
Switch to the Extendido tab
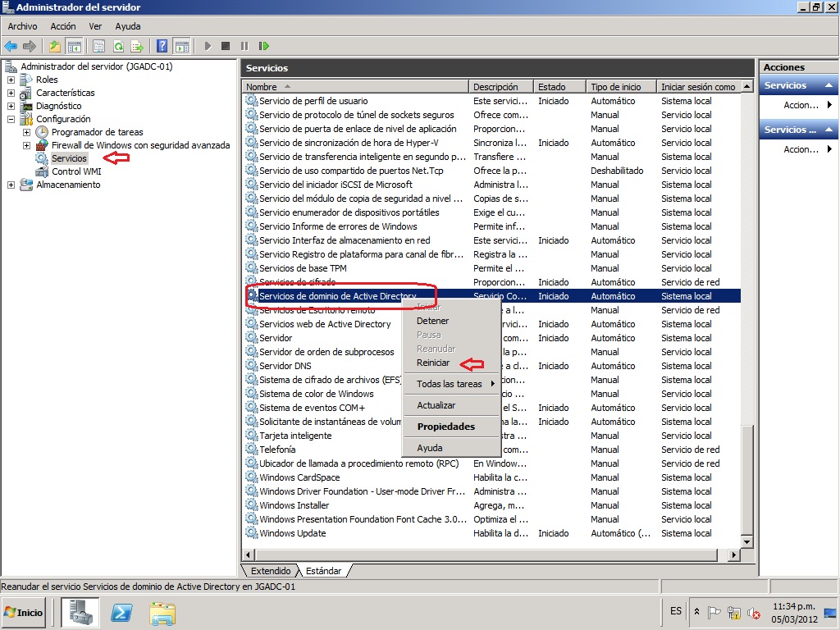click(271, 571)
